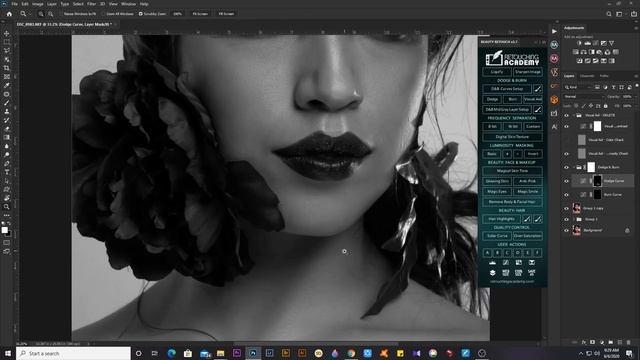Viewport: 640px width, 360px height.
Task: Open the layer fx styles button
Action: (x=584, y=342)
